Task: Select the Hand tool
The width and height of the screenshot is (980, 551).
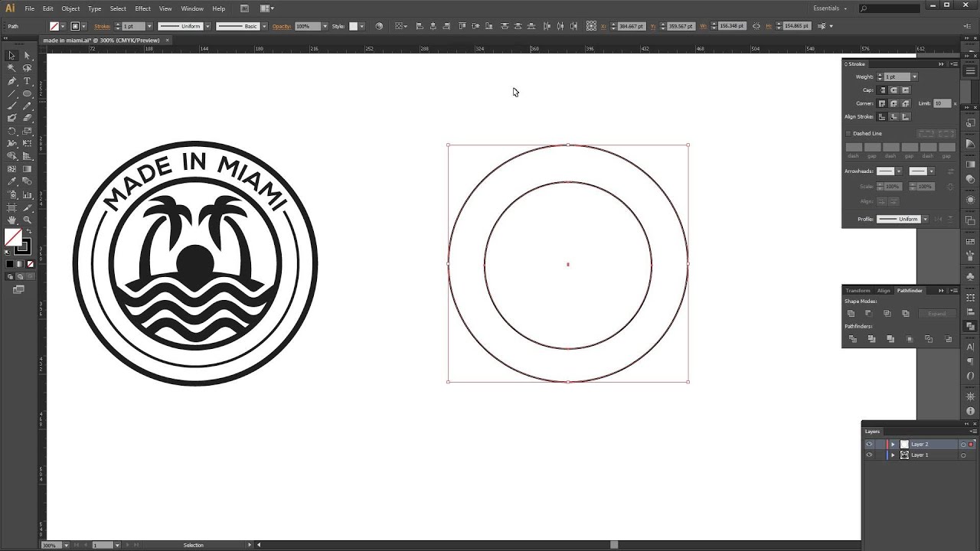Action: click(x=11, y=220)
